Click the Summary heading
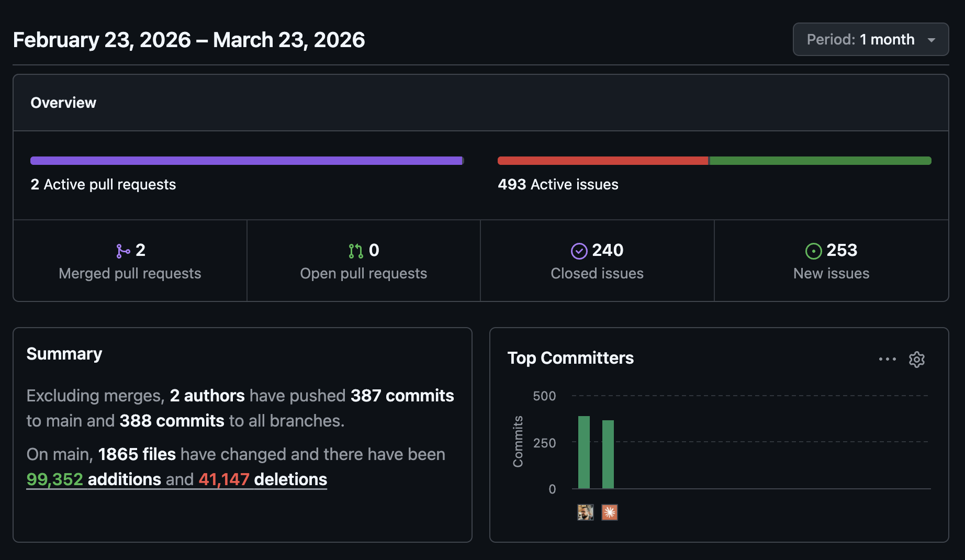 [x=64, y=354]
